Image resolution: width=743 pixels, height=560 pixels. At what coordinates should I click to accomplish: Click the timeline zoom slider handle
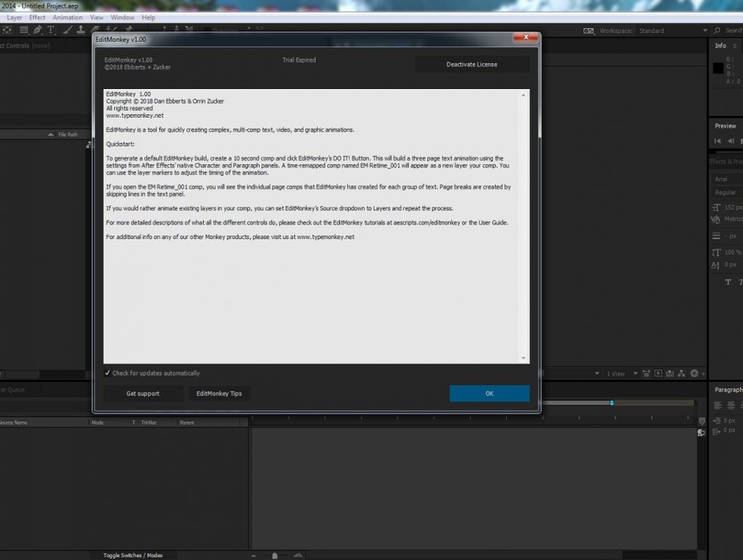275,556
